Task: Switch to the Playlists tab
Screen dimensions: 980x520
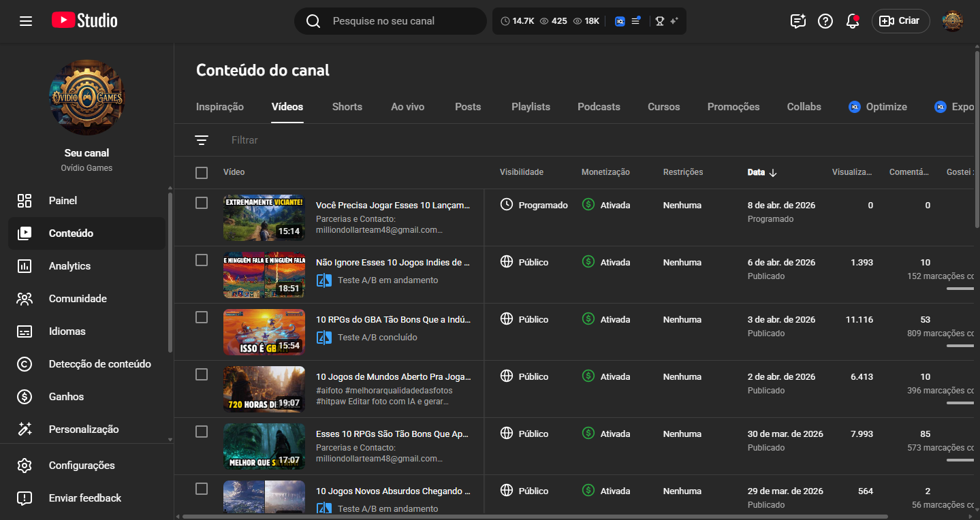Action: click(x=531, y=107)
